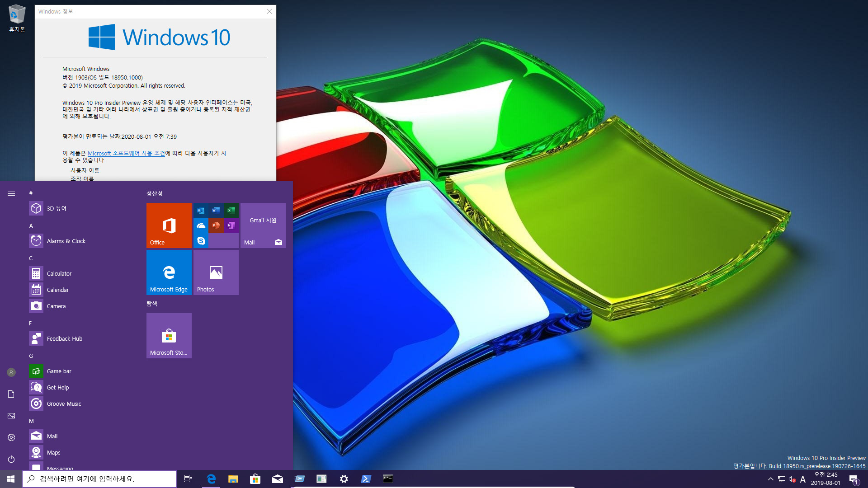
Task: Open the user account icon in Start
Action: pos(11,372)
